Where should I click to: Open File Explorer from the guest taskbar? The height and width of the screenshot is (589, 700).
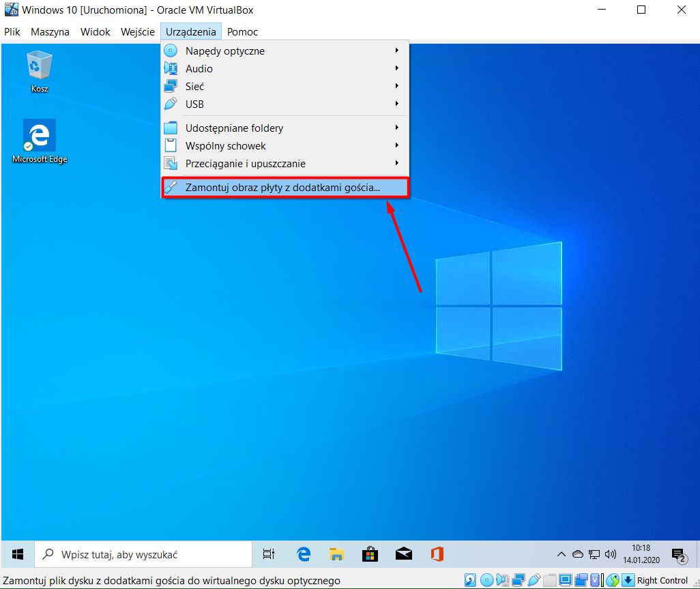click(336, 554)
